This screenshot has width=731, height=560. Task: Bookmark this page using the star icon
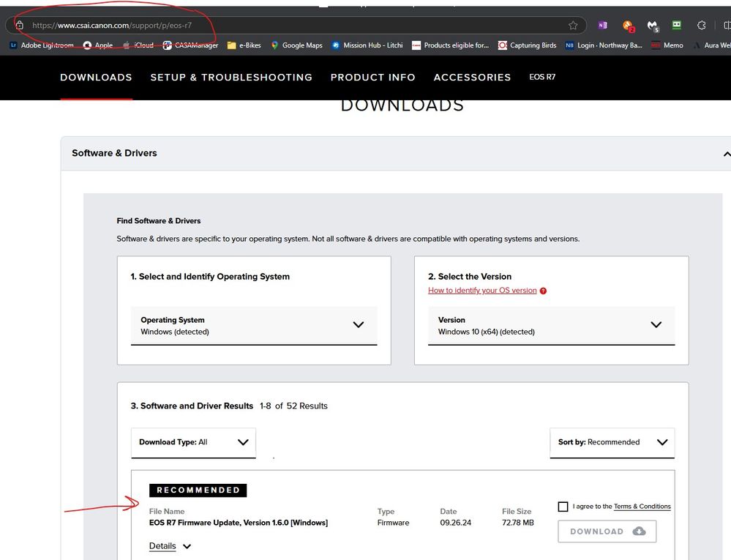574,24
